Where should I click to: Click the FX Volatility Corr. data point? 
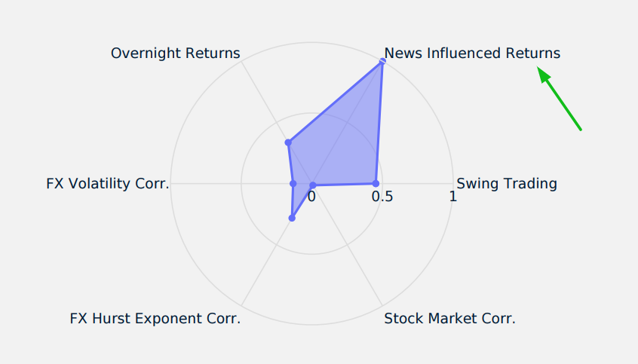(293, 183)
